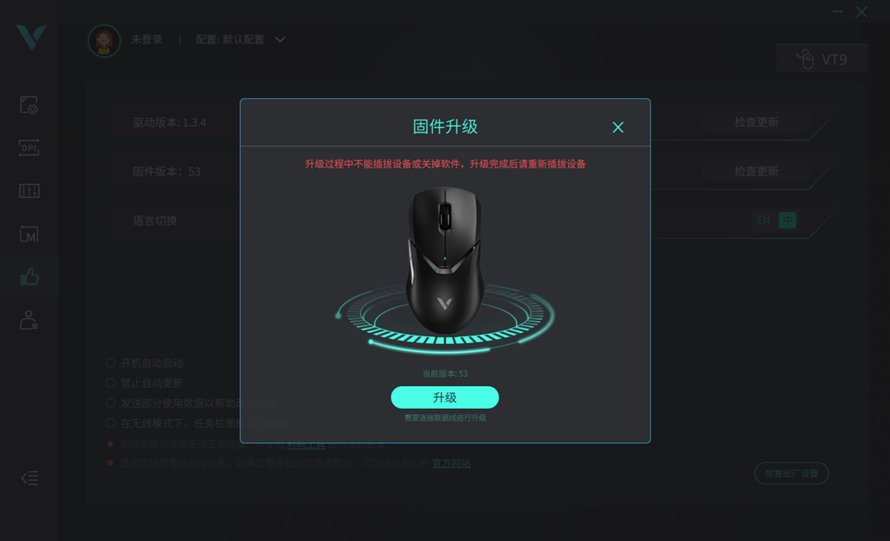Viewport: 890px width, 541px height.
Task: Click the user avatar picture
Action: (x=104, y=40)
